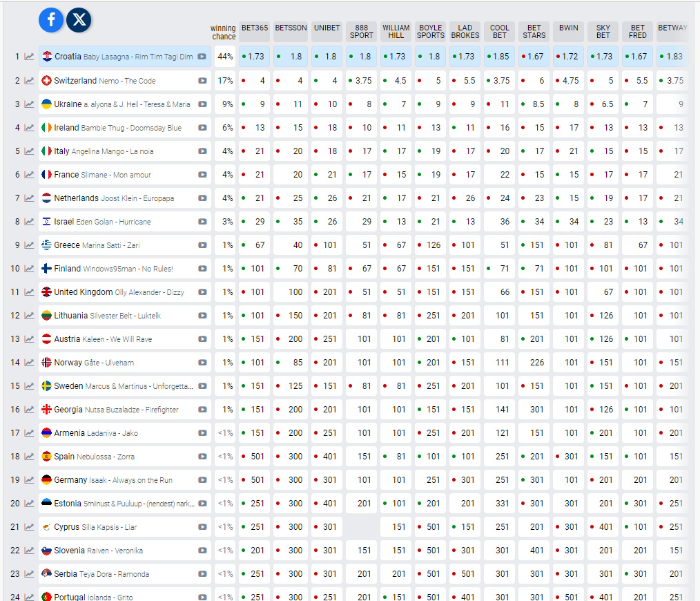Select Georgia's COOL BET odds 141
The width and height of the screenshot is (700, 601).
point(500,410)
